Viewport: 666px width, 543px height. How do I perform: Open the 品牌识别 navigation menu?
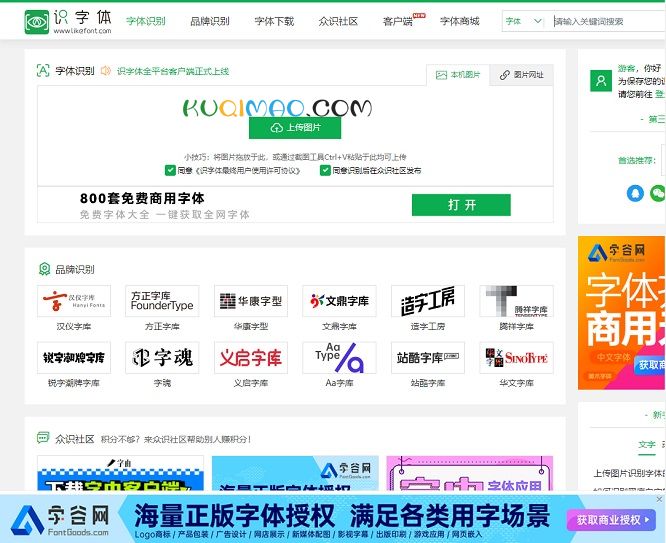tap(210, 21)
